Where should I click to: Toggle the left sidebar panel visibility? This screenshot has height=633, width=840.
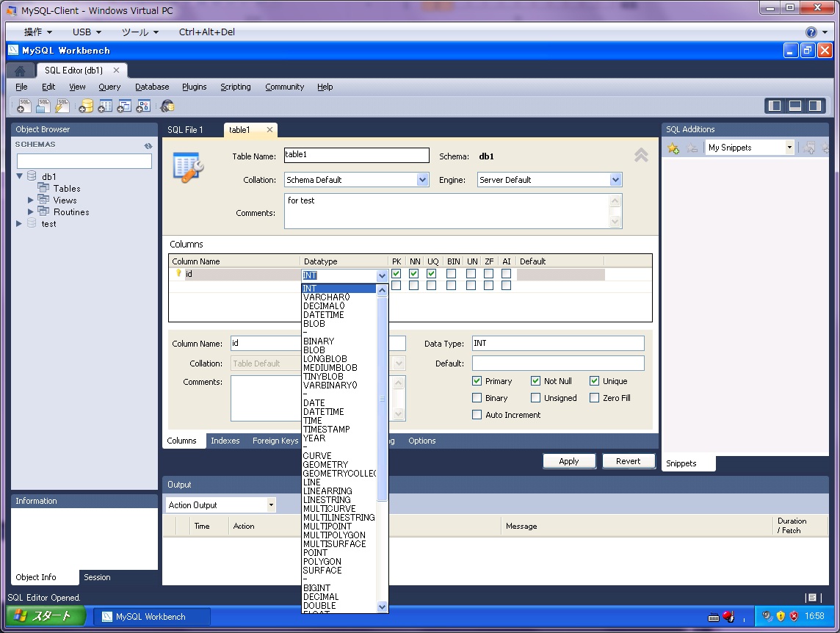pyautogui.click(x=775, y=106)
